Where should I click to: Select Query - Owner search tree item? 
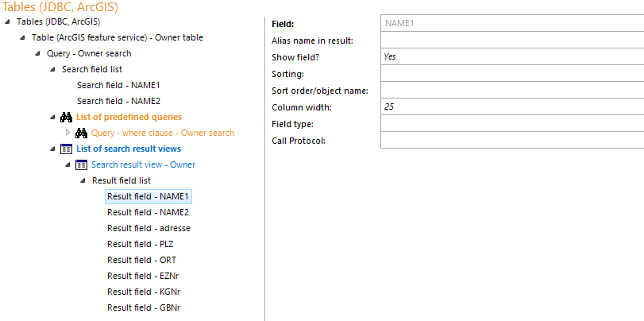89,53
